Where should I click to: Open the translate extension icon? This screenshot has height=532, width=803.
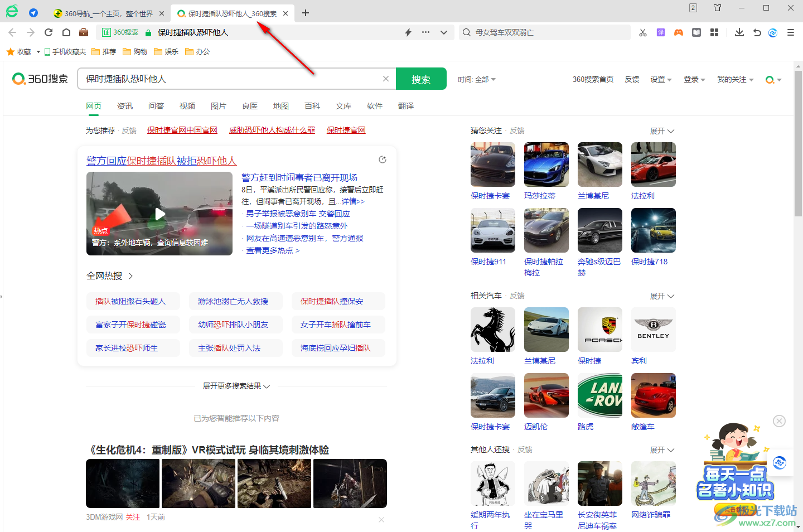tap(661, 32)
